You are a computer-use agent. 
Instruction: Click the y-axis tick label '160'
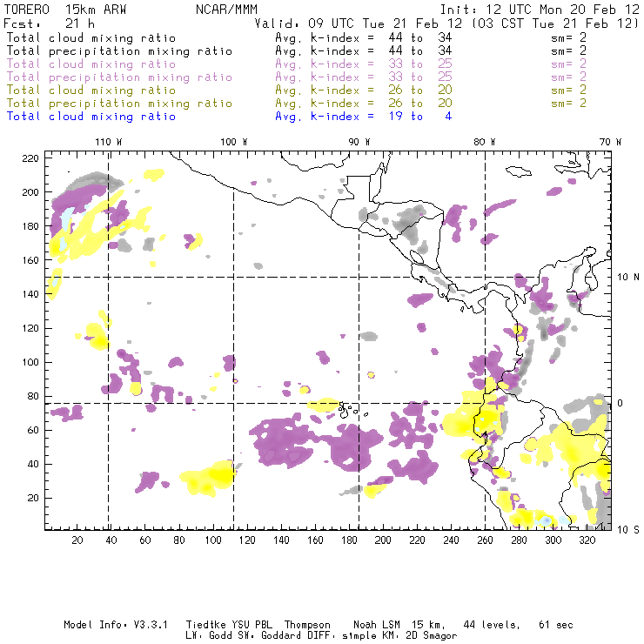30,260
